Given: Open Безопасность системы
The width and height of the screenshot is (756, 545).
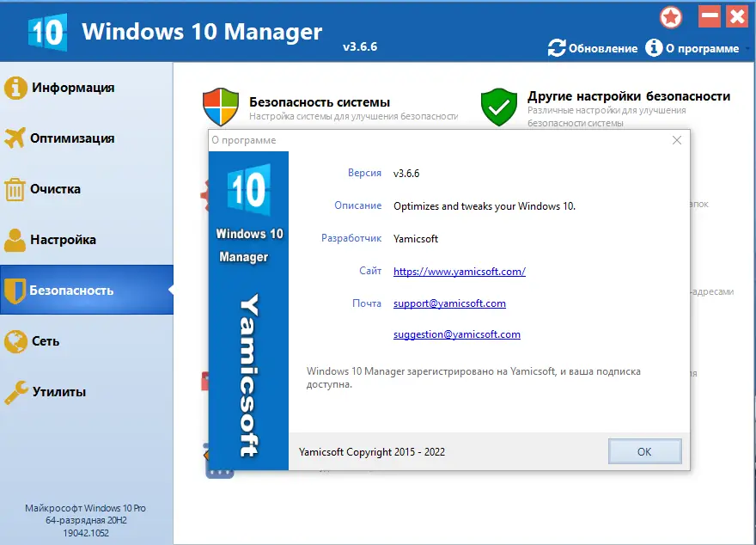Looking at the screenshot, I should 320,102.
